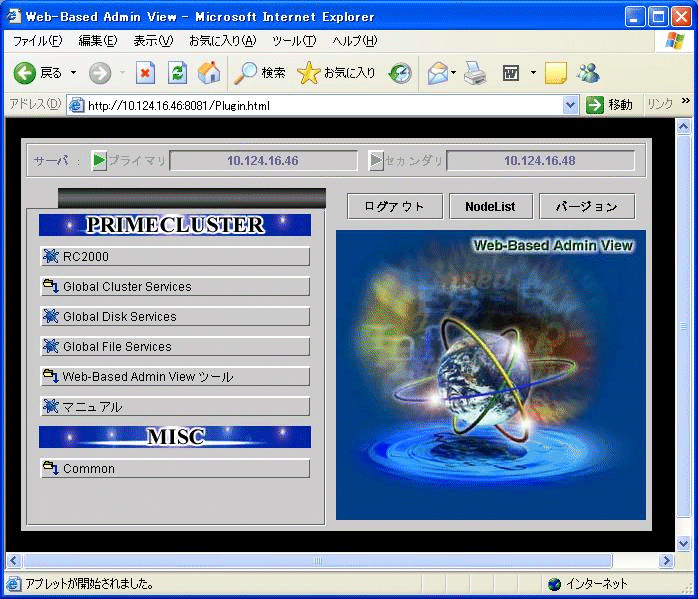Click the Windows flag logo

(675, 41)
